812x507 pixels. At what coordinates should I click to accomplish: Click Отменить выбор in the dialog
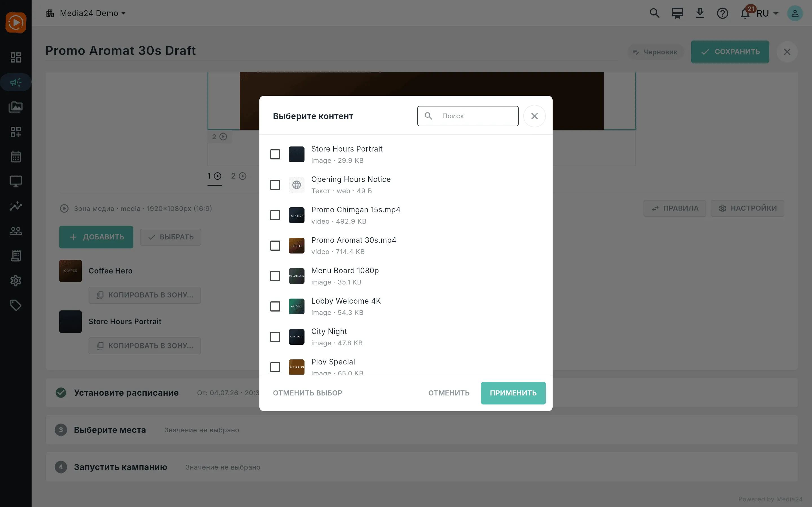(307, 393)
